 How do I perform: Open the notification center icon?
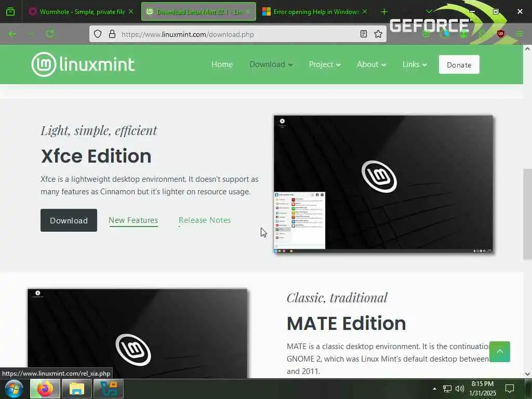pyautogui.click(x=510, y=389)
